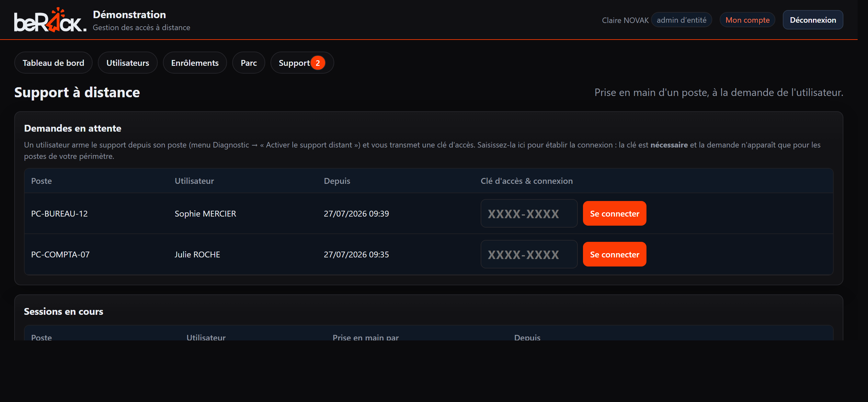Screen dimensions: 868x402
Task: Click the date 27/07/2026 09:35
Action: point(356,254)
